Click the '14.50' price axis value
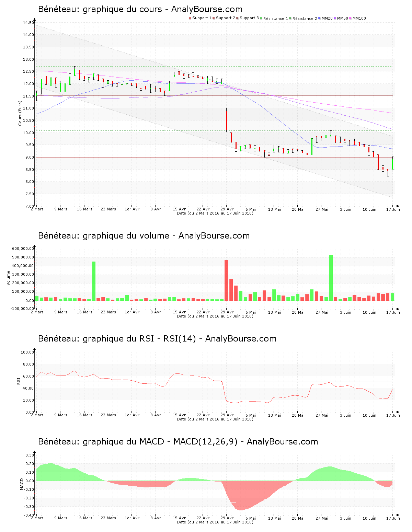The image size is (412, 532). (x=28, y=23)
